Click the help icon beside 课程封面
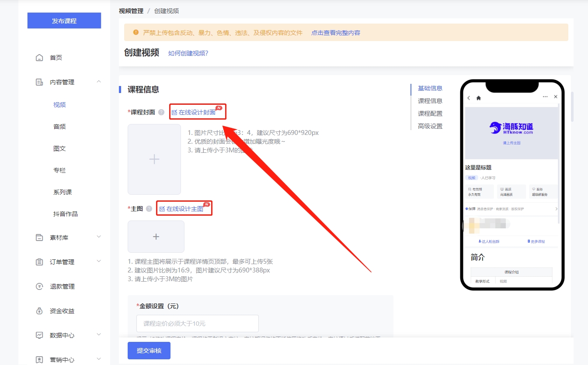Screen dimensions: 588x365 coord(161,112)
